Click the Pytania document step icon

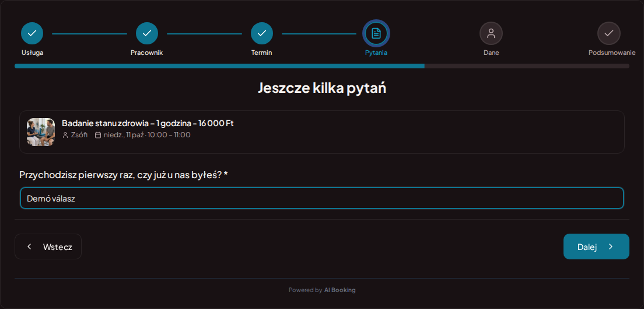click(x=376, y=33)
